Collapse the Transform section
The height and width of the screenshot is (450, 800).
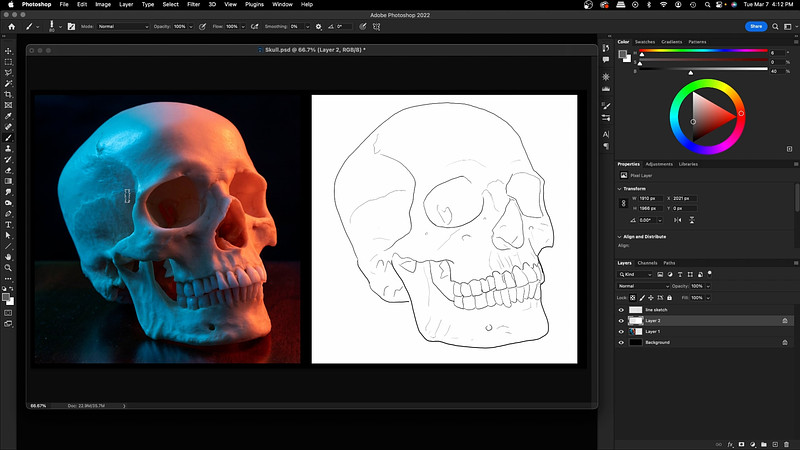(619, 189)
